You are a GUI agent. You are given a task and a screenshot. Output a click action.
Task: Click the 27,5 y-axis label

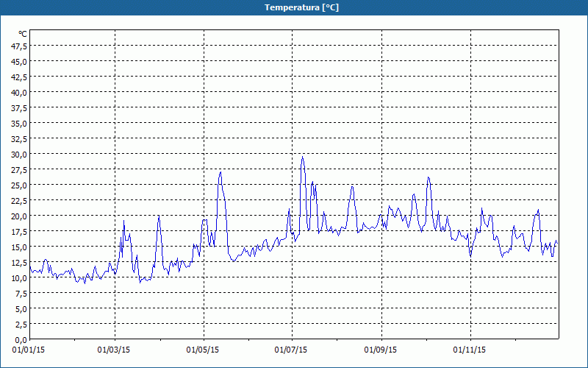(x=19, y=170)
